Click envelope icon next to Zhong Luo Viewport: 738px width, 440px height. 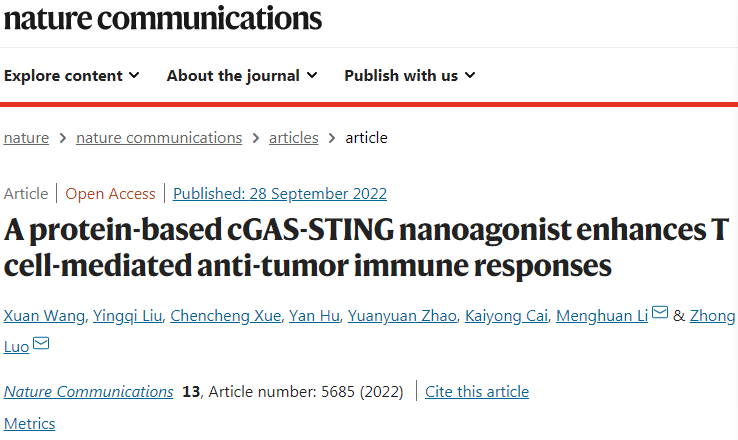(x=41, y=344)
